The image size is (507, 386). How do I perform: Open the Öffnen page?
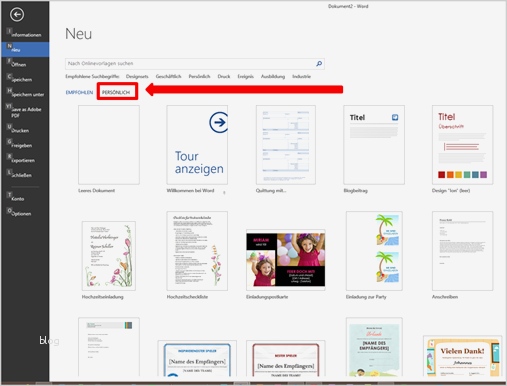25,64
